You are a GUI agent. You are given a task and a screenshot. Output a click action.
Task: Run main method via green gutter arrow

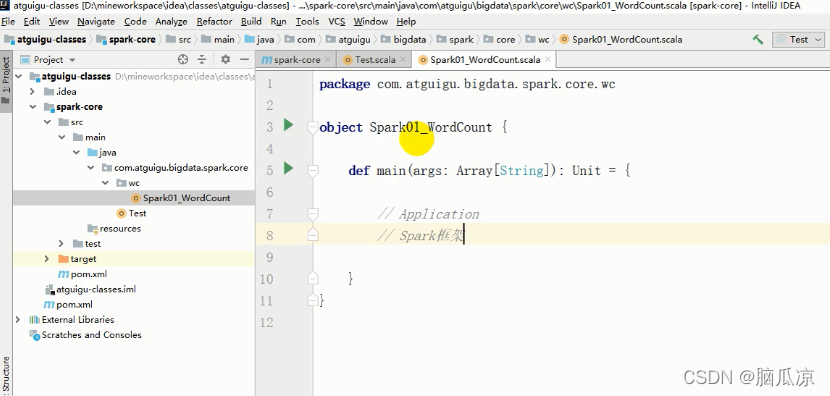288,169
